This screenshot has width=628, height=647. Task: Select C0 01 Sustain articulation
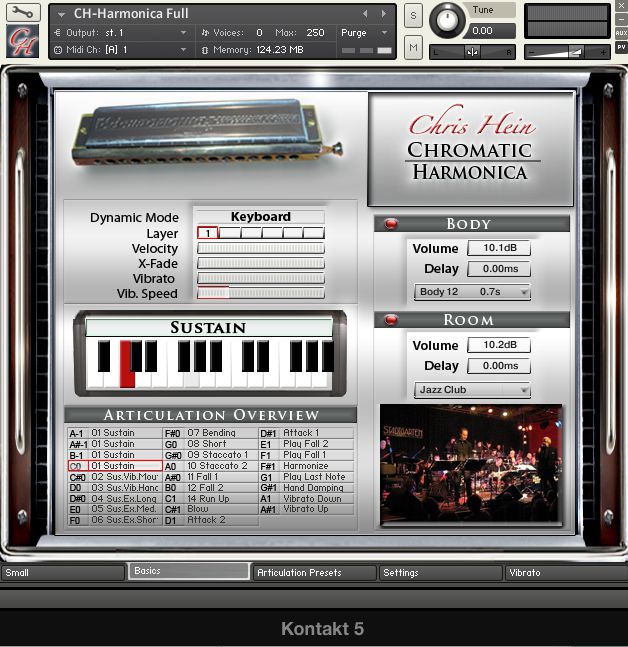coord(115,466)
